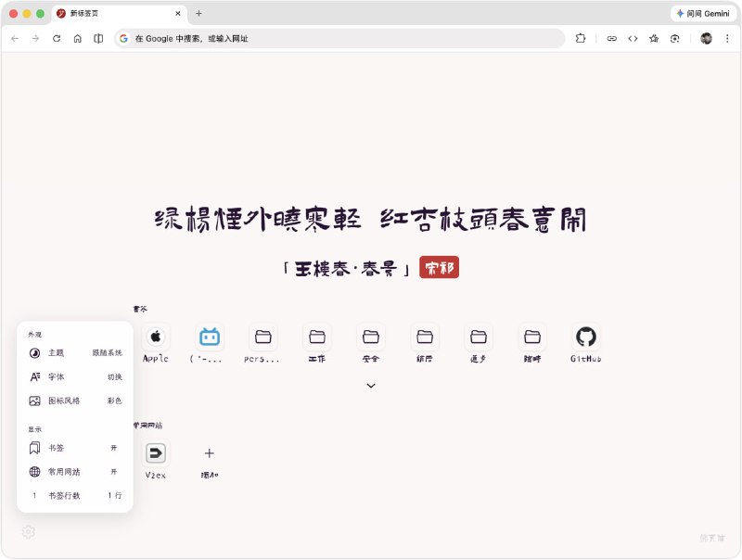The image size is (742, 560).
Task: Open the blue Bilibili bookmark icon
Action: coord(209,338)
